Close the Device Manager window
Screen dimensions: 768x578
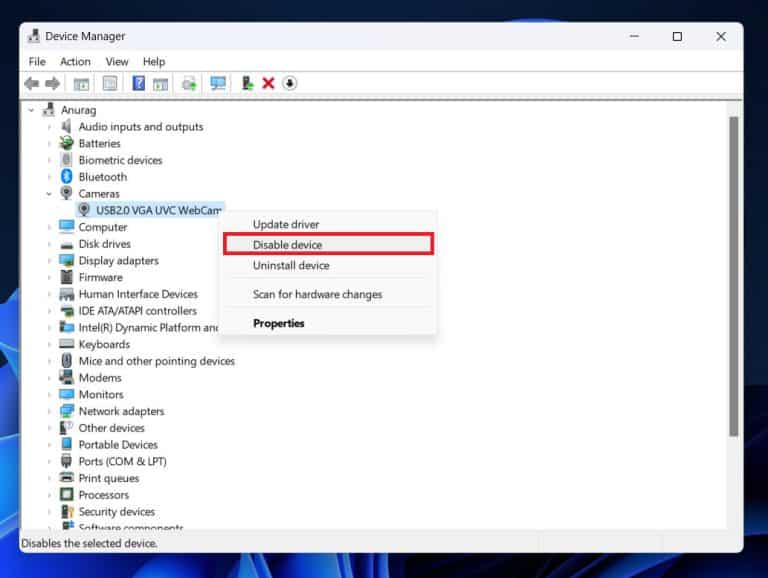pyautogui.click(x=721, y=37)
